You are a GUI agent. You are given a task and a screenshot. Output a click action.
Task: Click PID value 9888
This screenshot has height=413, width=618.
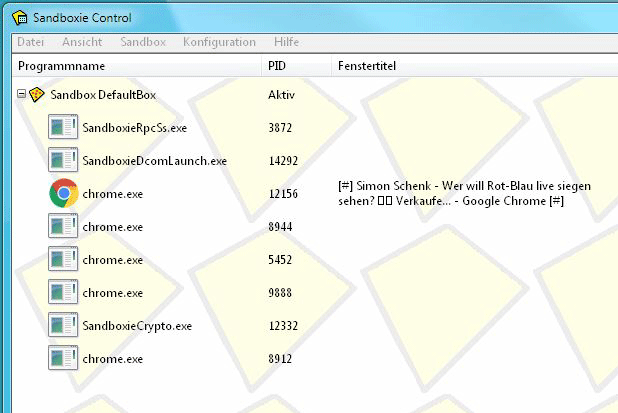(x=280, y=293)
